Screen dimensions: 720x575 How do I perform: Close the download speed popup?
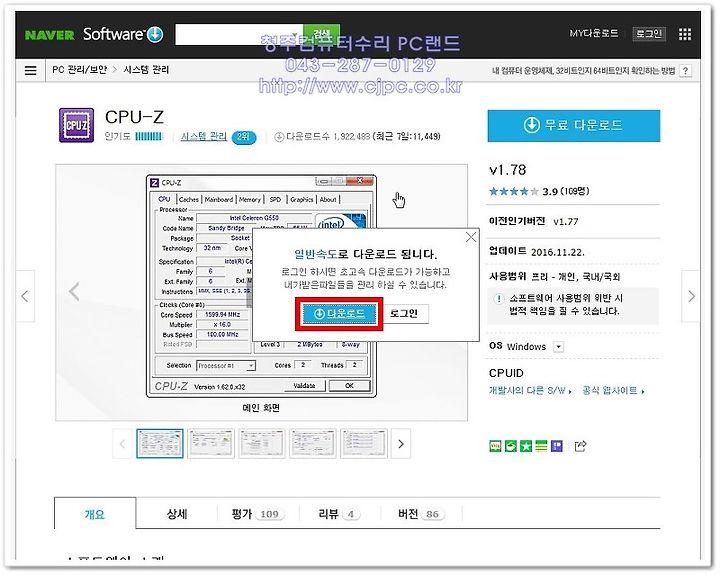click(471, 237)
